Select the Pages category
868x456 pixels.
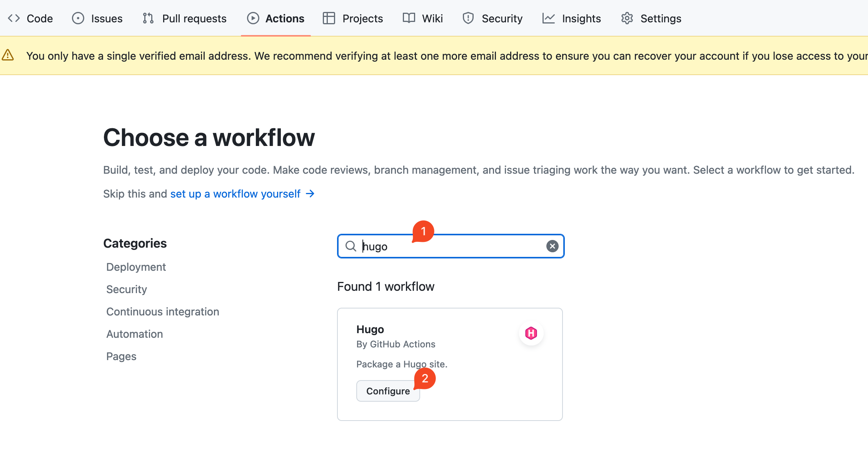point(121,356)
